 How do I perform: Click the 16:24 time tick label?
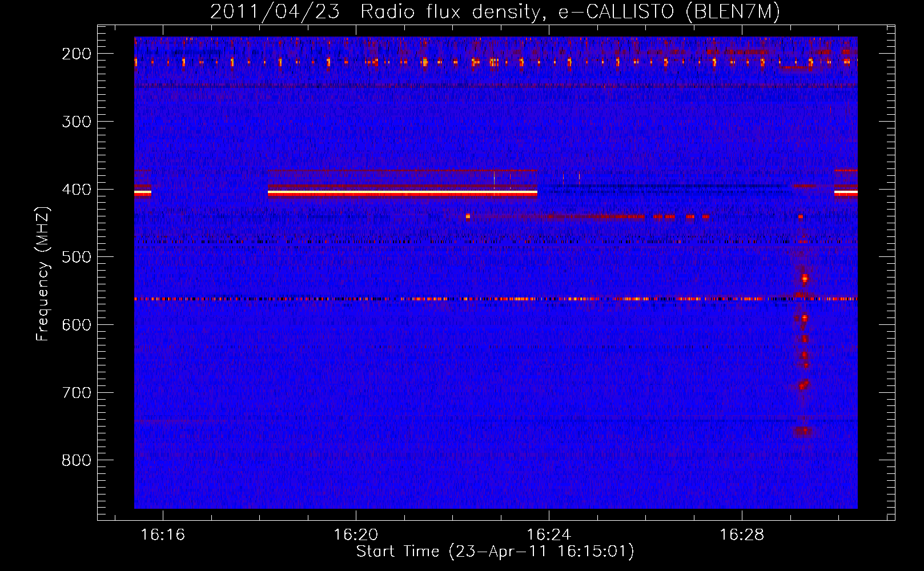(549, 534)
